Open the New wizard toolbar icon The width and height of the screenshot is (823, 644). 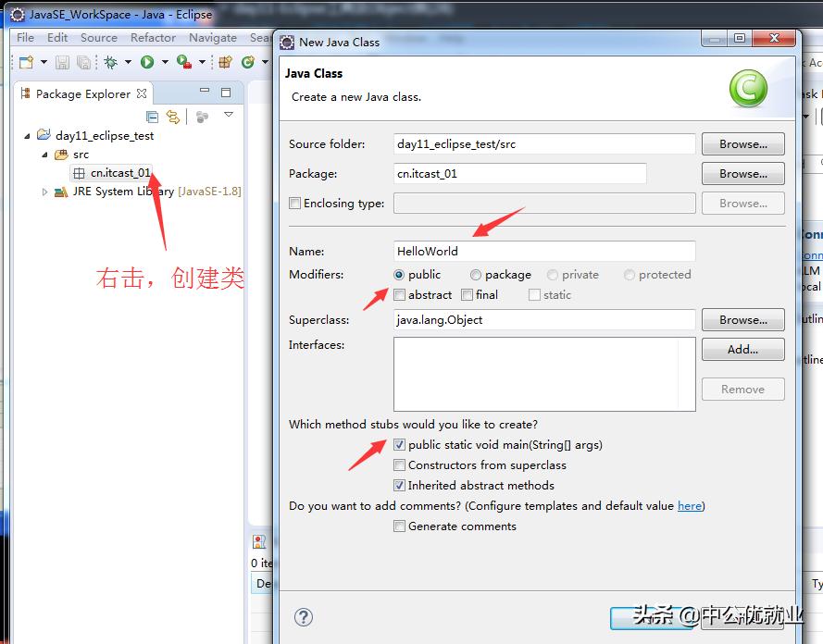point(25,61)
